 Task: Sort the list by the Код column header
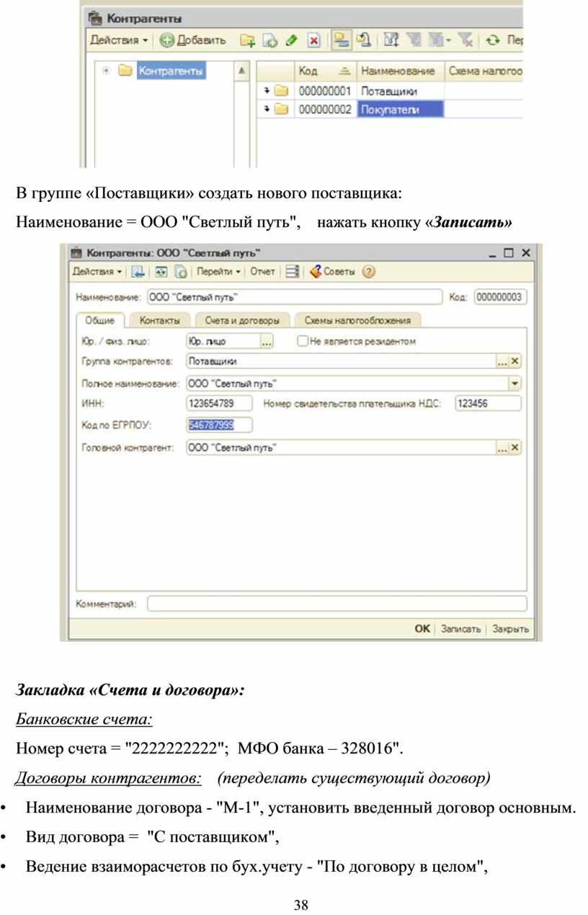click(324, 71)
